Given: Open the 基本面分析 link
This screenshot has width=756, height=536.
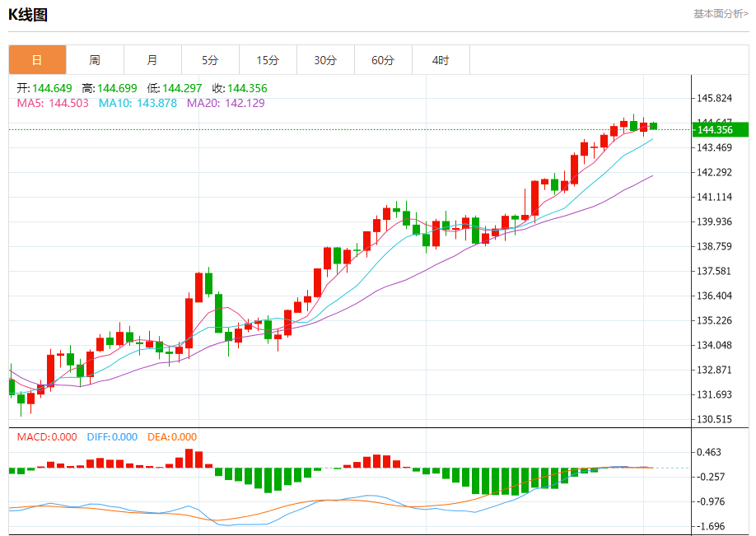Looking at the screenshot, I should point(721,14).
